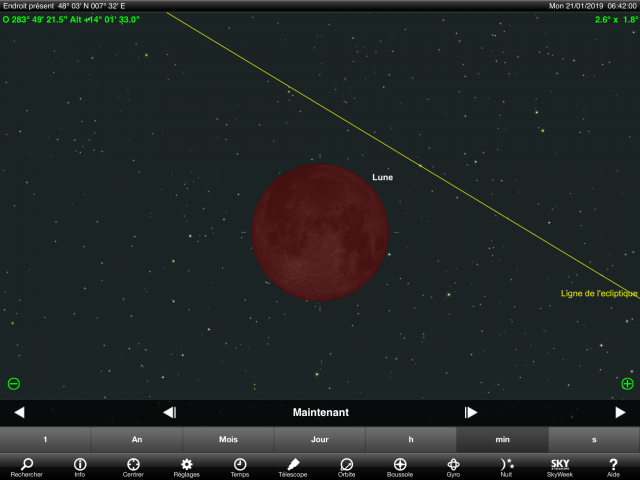Open Réglages gear settings

[x=187, y=467]
